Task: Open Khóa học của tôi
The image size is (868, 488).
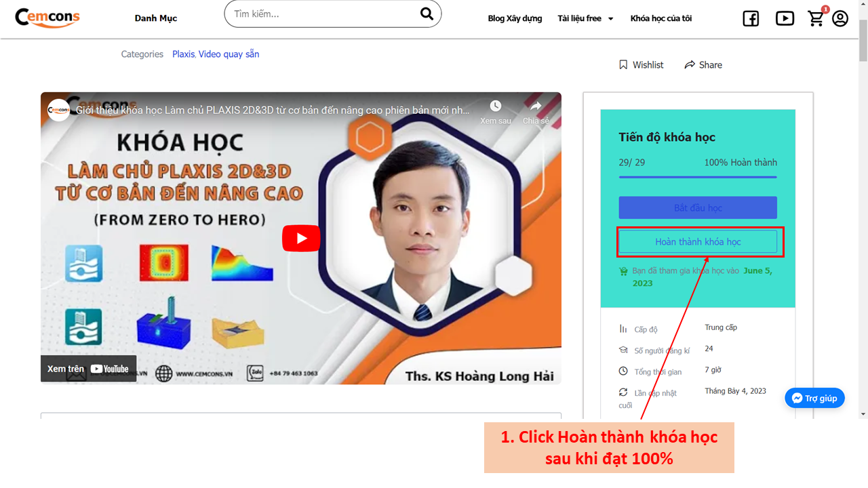Action: coord(660,18)
